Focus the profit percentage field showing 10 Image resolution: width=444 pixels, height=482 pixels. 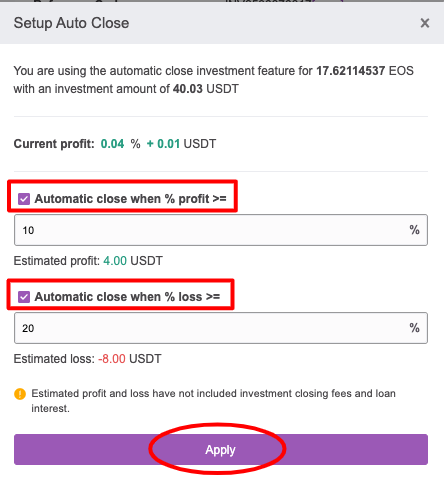221,230
